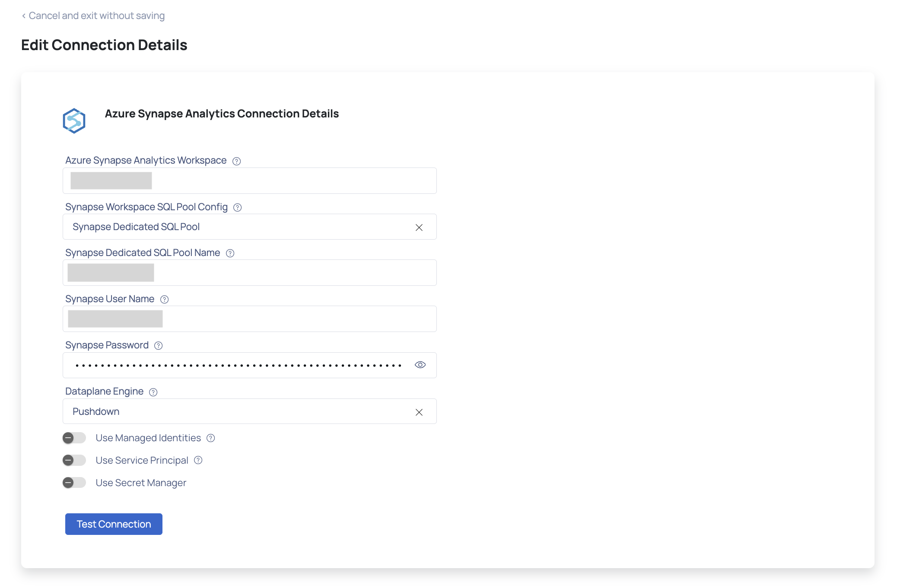Click the Use Service Principal label
Screen dimensions: 897x588
(142, 460)
